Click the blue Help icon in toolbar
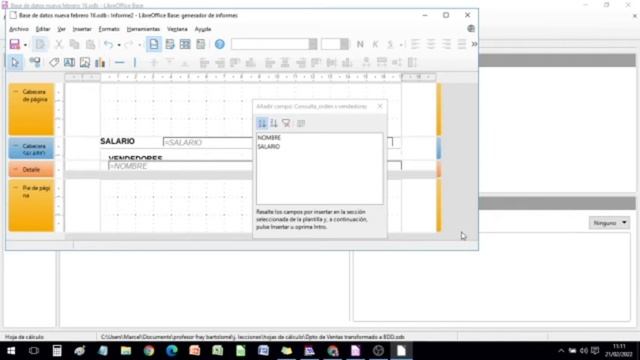The image size is (640, 360). [x=220, y=44]
